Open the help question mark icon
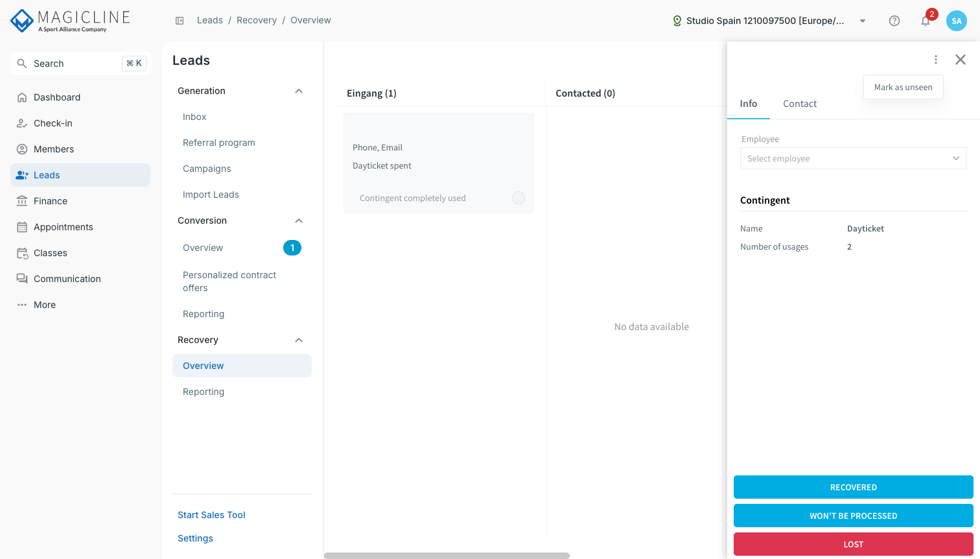Image resolution: width=980 pixels, height=559 pixels. tap(894, 21)
